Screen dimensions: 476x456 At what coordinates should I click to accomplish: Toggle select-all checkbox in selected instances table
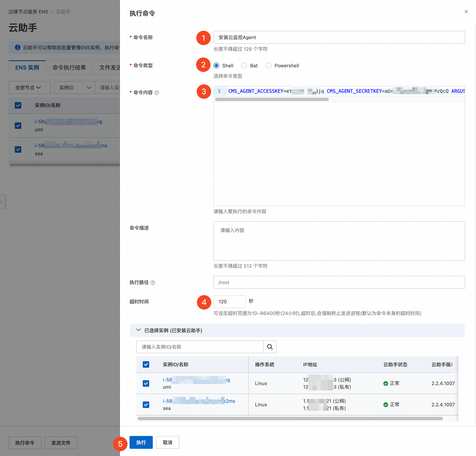(146, 364)
